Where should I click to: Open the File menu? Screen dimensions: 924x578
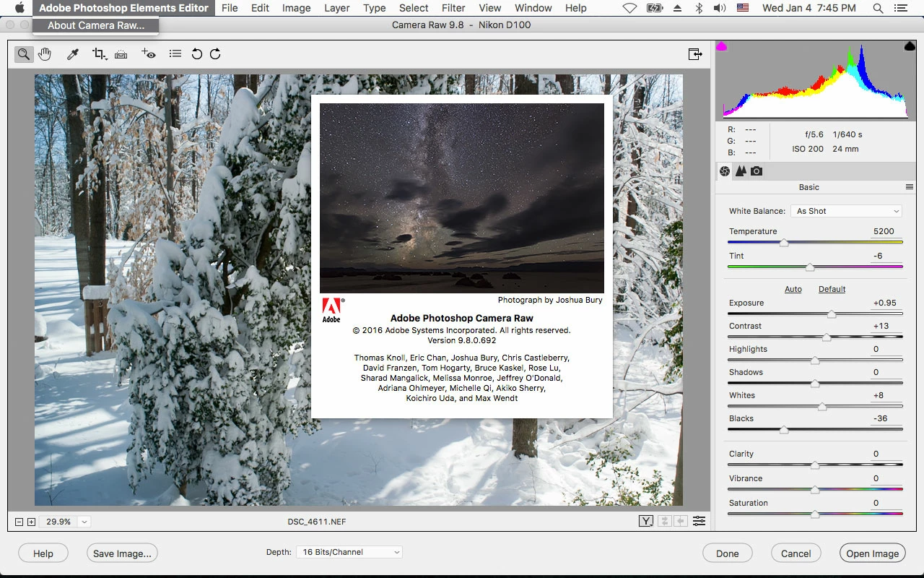(x=230, y=8)
